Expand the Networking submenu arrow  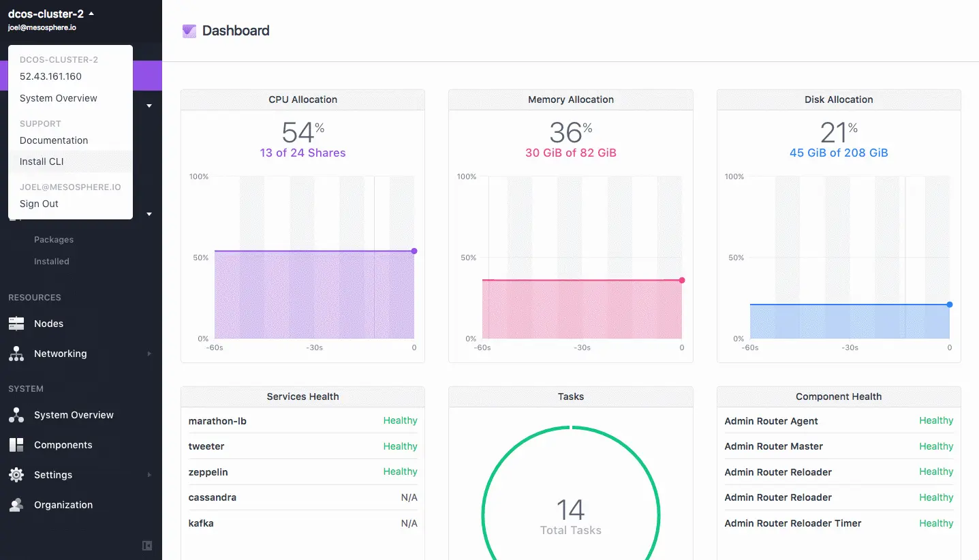pyautogui.click(x=149, y=354)
